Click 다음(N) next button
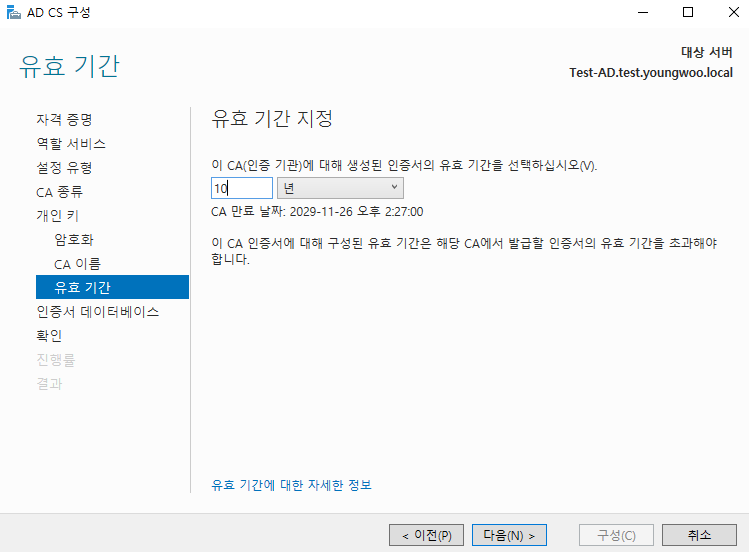Image resolution: width=749 pixels, height=552 pixels. pos(509,535)
